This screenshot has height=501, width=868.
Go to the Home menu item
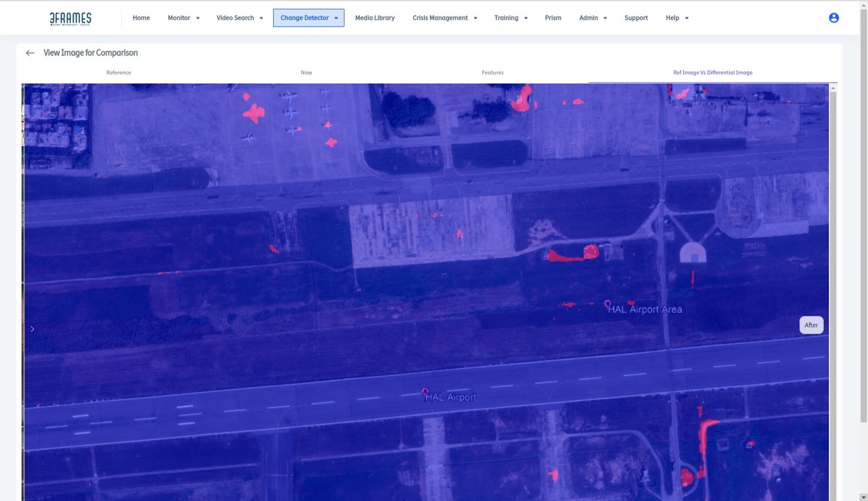(x=141, y=18)
